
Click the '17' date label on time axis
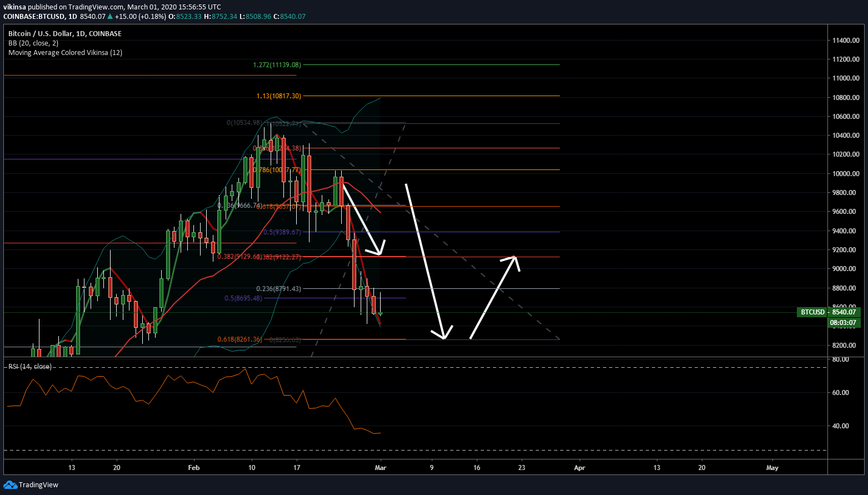(x=297, y=468)
